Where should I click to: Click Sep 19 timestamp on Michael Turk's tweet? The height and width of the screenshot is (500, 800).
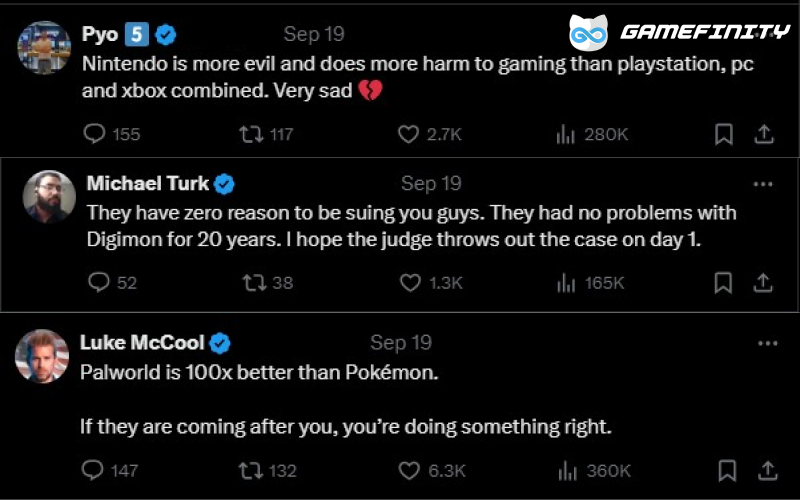[x=431, y=184]
